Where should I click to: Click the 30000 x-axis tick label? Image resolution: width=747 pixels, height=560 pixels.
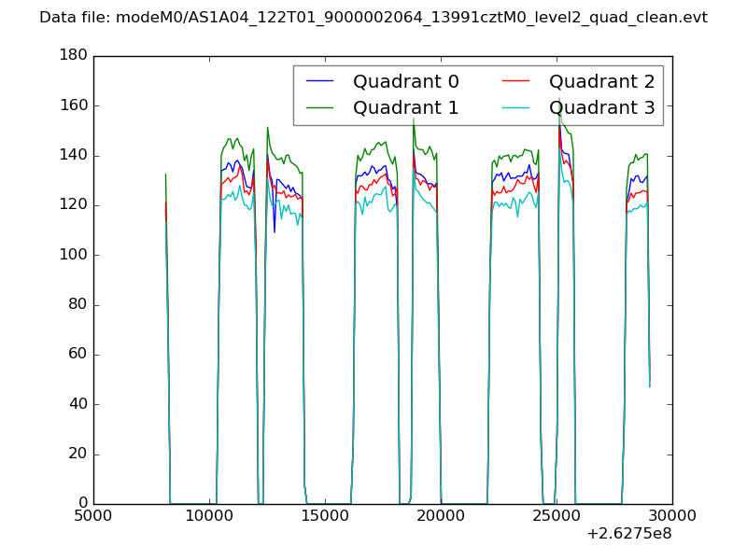coord(672,517)
